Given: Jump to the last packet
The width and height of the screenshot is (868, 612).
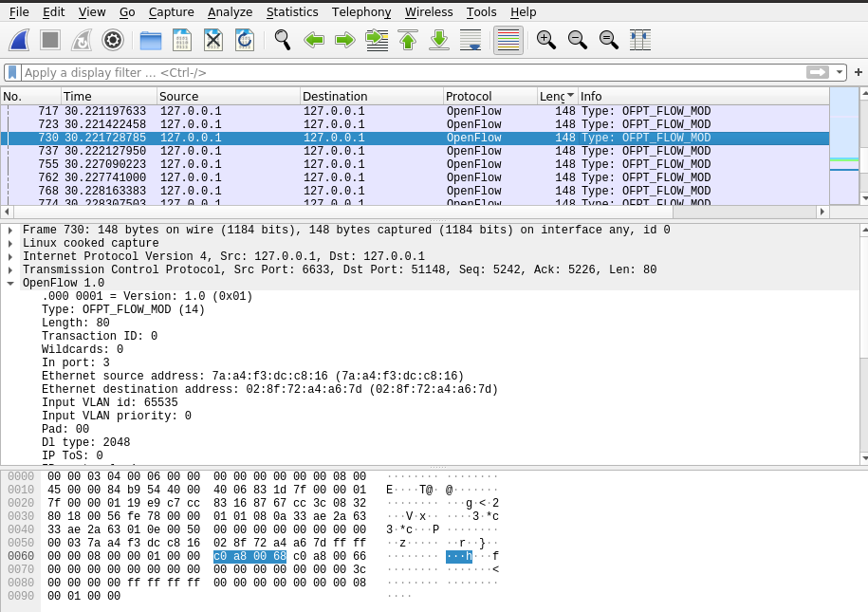Looking at the screenshot, I should point(439,40).
